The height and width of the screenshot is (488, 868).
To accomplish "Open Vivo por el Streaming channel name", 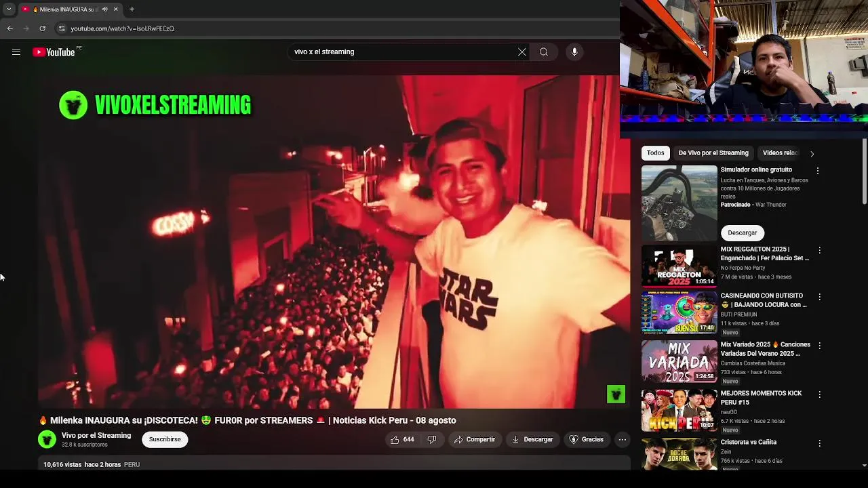I will [96, 435].
